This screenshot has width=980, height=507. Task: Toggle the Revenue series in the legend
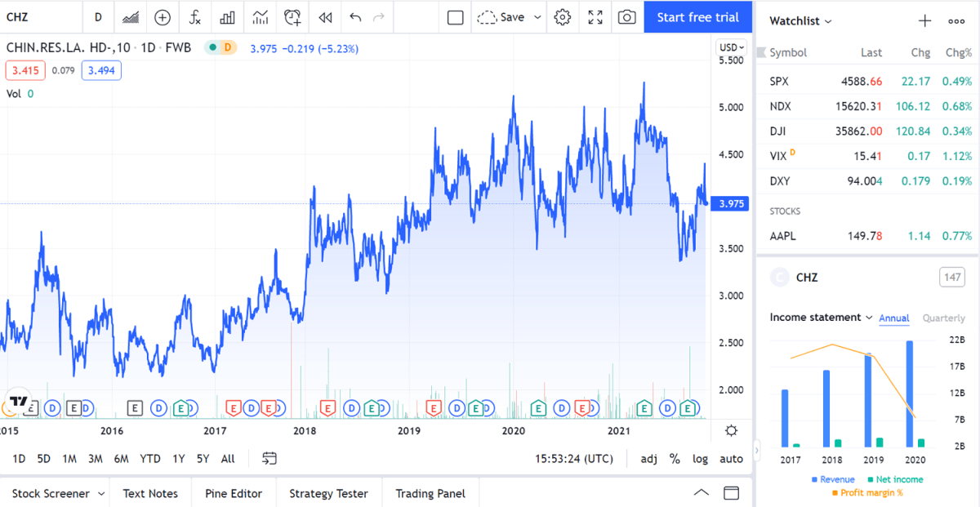pos(833,479)
